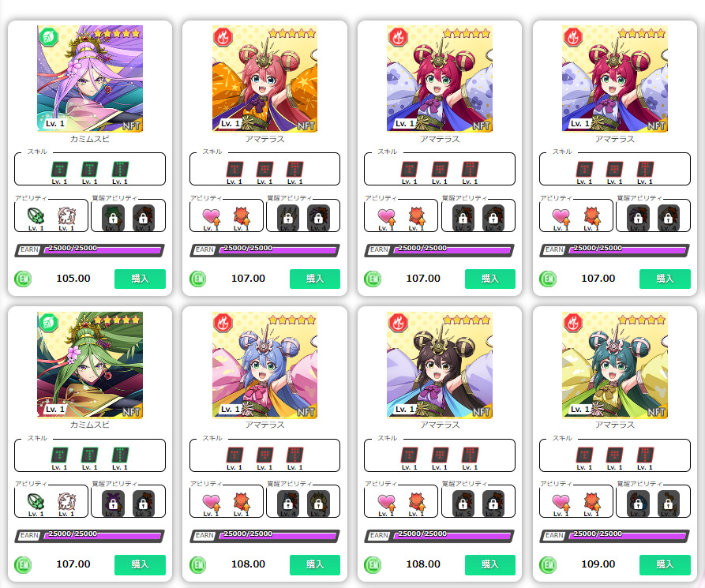This screenshot has height=588, width=705.
Task: Select the blue-haired アマテラス character image
Action: pos(264,365)
